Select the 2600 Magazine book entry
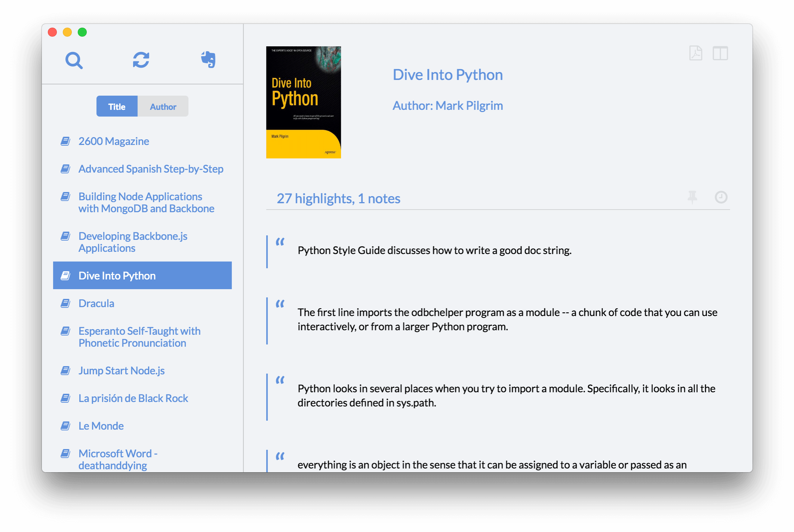This screenshot has height=532, width=794. [114, 141]
